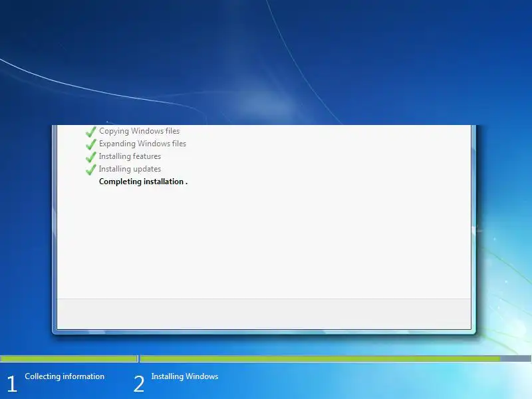Click the checkmark next to Installing updates

tap(91, 170)
